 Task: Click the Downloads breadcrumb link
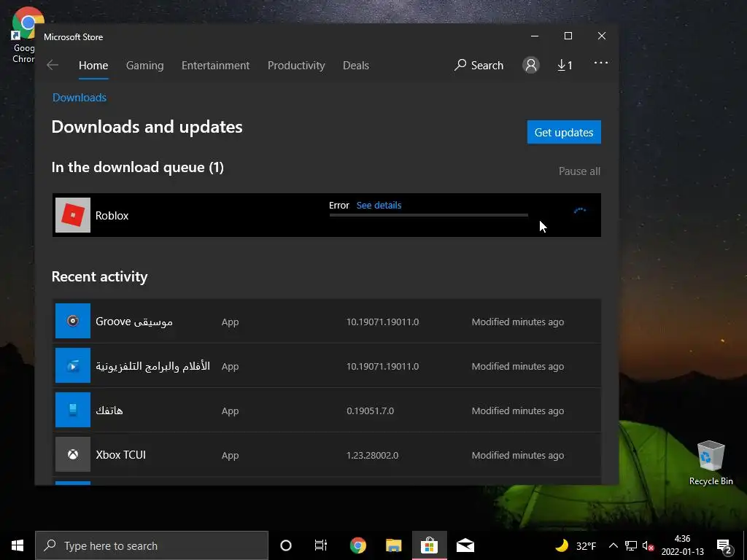79,97
